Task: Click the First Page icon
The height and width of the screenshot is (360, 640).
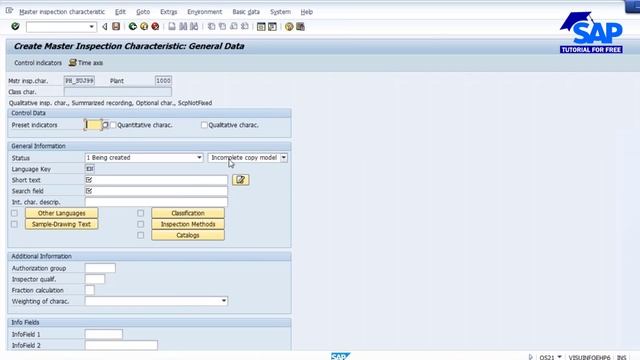Action: tap(211, 27)
